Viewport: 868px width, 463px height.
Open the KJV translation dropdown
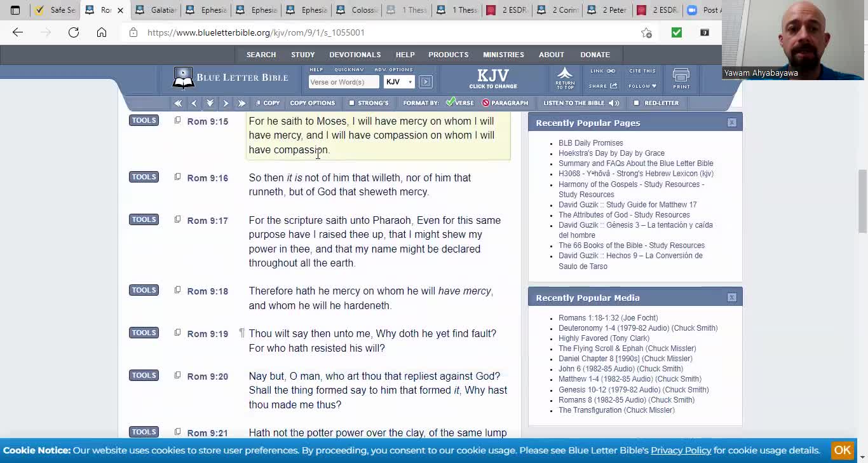(399, 81)
